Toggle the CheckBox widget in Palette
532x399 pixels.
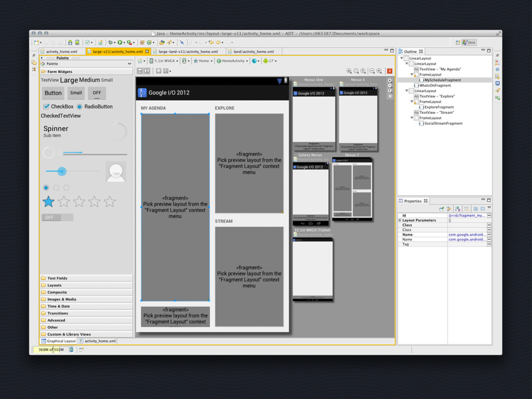tap(58, 107)
